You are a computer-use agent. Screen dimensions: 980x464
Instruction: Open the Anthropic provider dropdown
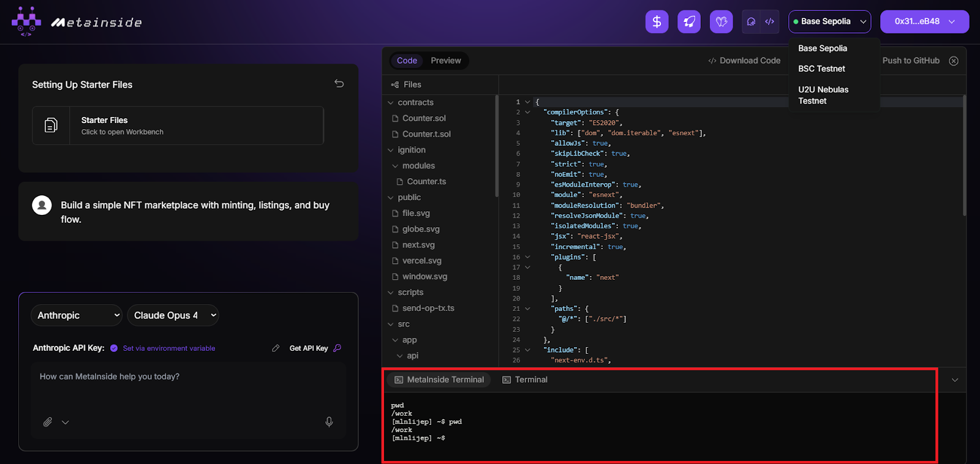77,315
